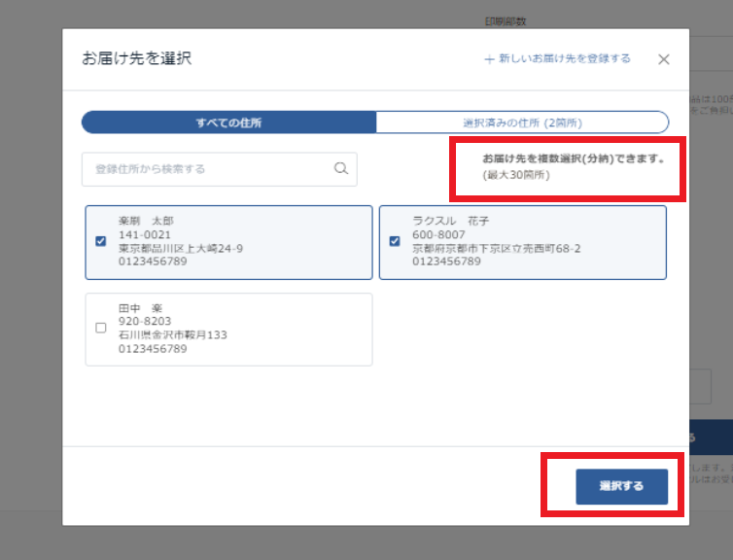Click the 選択する button
The width and height of the screenshot is (733, 560).
coord(622,487)
